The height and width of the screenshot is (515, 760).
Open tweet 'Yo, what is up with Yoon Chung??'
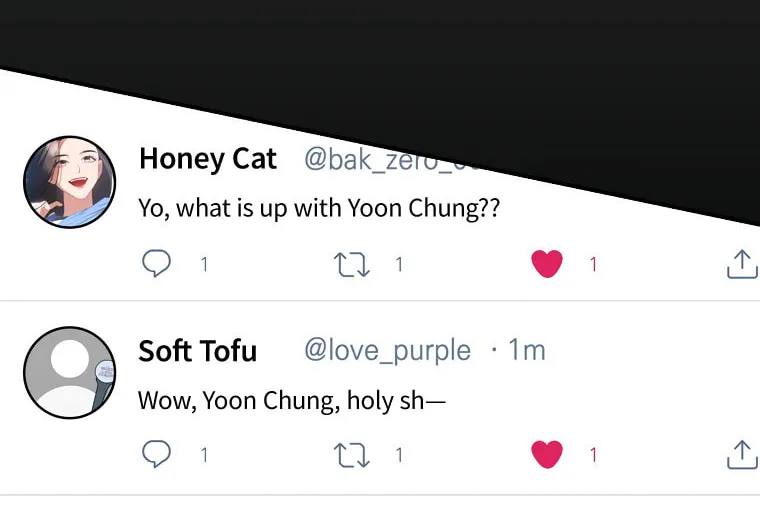[318, 209]
